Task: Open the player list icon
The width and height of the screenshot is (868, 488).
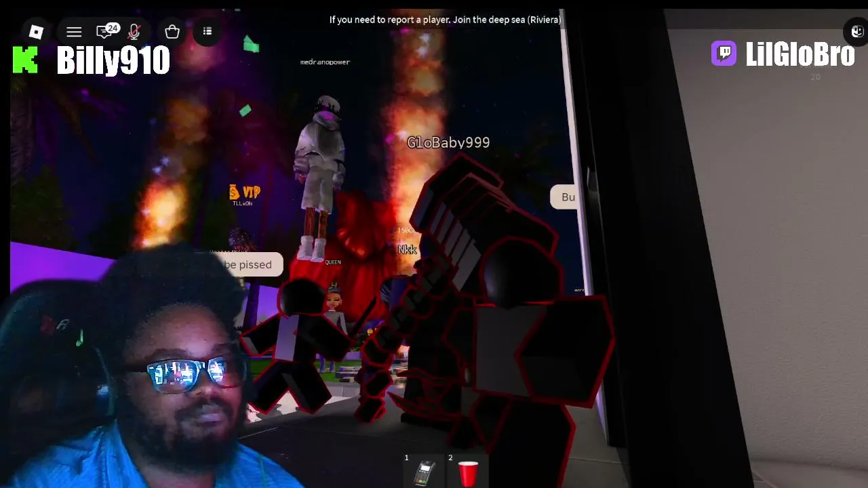Action: [208, 31]
